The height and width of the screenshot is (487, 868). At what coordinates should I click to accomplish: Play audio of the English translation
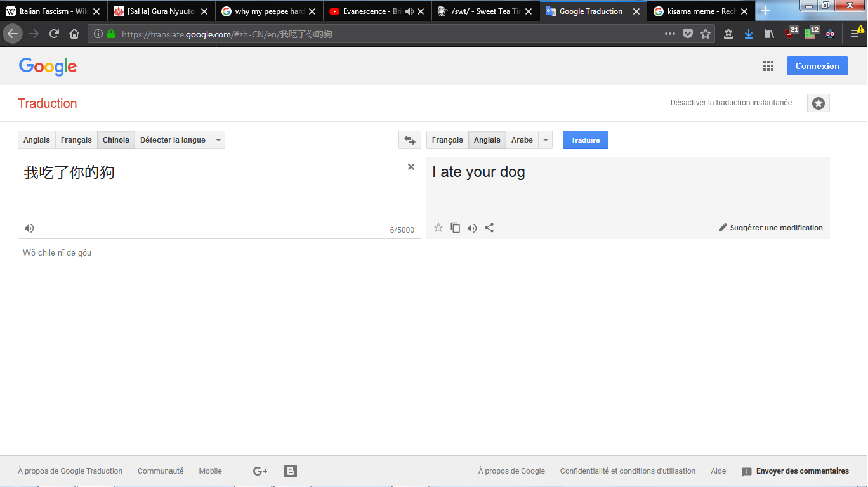(472, 228)
